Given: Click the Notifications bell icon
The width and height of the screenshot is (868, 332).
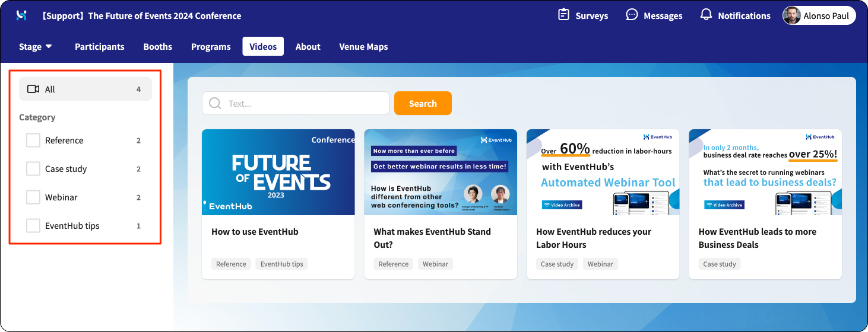Looking at the screenshot, I should [706, 15].
